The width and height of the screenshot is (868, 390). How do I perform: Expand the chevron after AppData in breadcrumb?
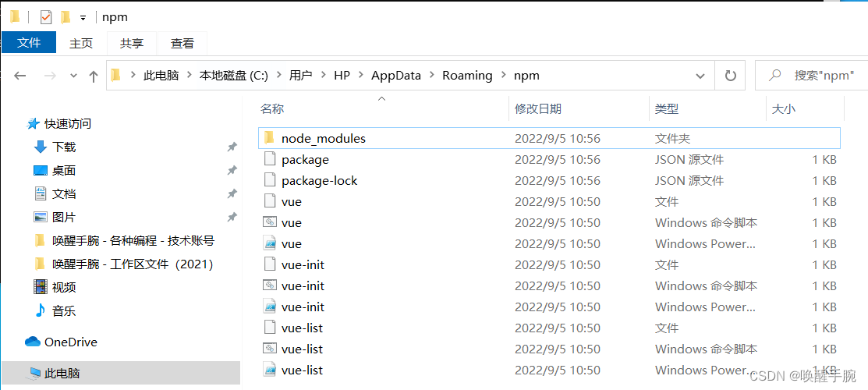click(431, 76)
